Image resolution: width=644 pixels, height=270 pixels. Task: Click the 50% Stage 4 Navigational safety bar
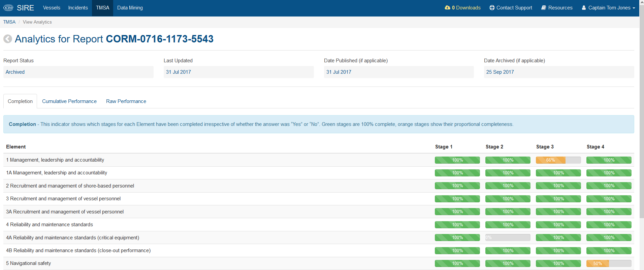pyautogui.click(x=609, y=264)
